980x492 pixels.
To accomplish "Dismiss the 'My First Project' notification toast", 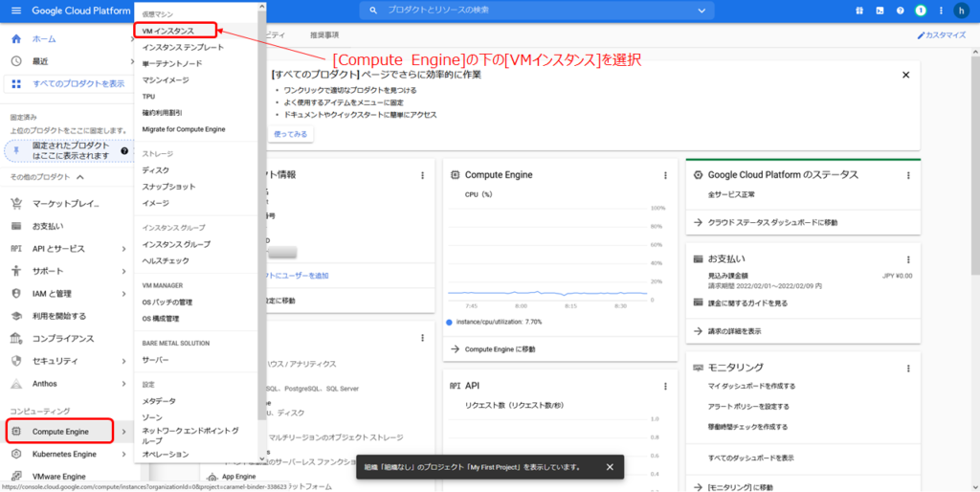I will [610, 467].
